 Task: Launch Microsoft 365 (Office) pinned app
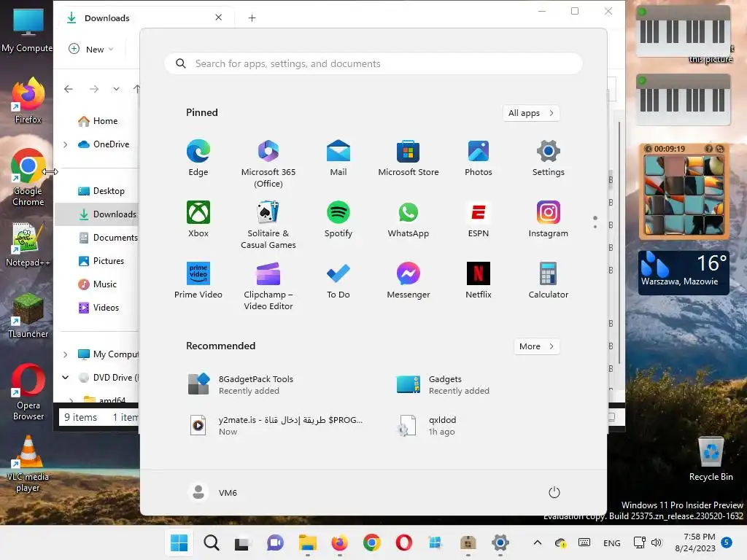(x=268, y=164)
